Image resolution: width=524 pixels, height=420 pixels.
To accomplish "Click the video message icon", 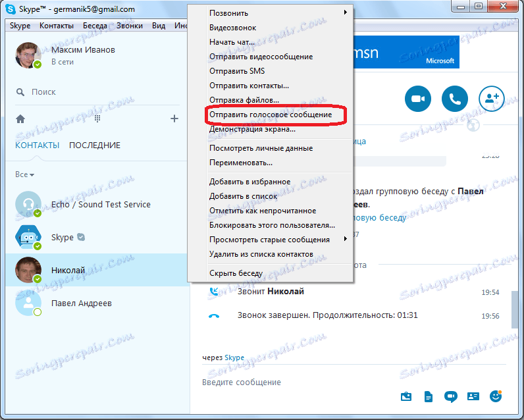I will (x=450, y=396).
